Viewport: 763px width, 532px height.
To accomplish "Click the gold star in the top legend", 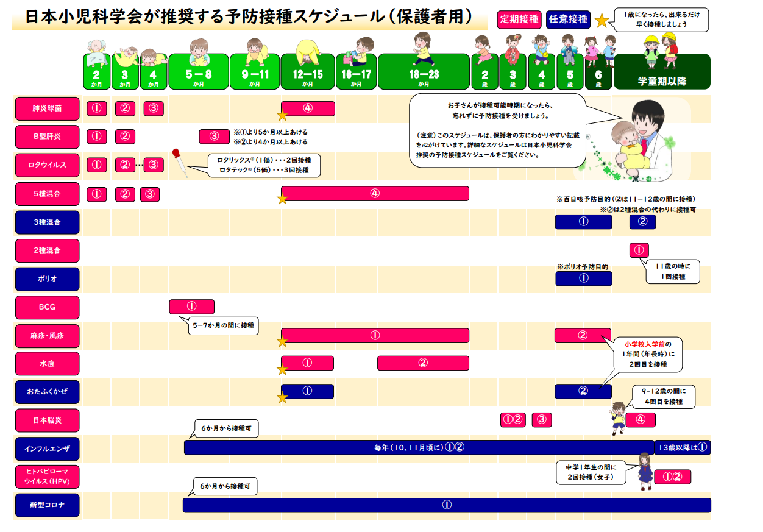I will [x=602, y=20].
